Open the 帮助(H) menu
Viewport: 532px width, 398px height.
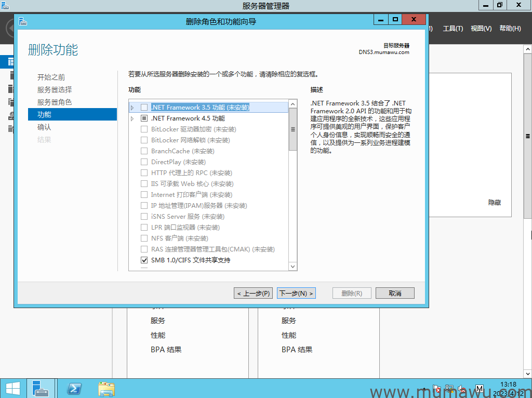click(510, 29)
